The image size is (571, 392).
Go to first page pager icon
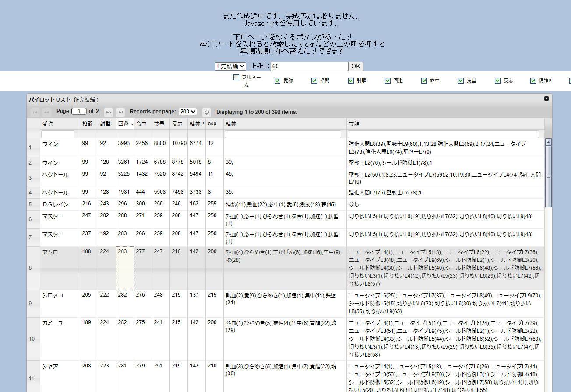[35, 112]
